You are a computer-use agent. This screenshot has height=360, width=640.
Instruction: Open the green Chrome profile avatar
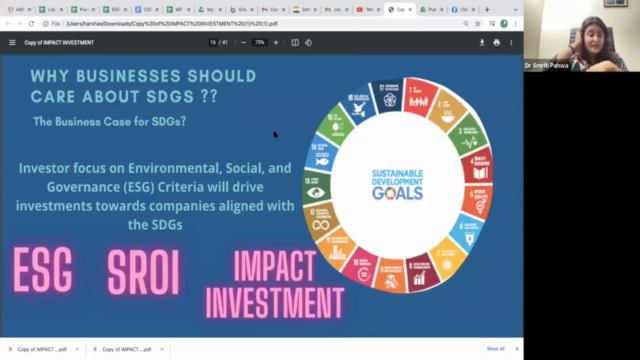pos(504,24)
